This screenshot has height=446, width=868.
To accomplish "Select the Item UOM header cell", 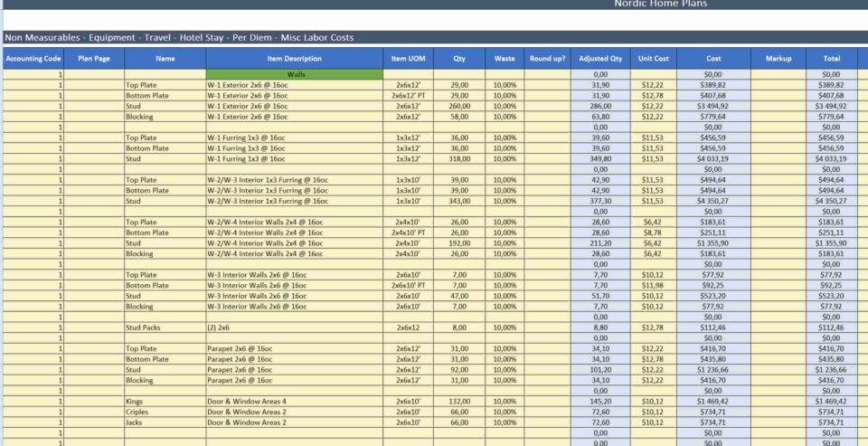I will 408,59.
